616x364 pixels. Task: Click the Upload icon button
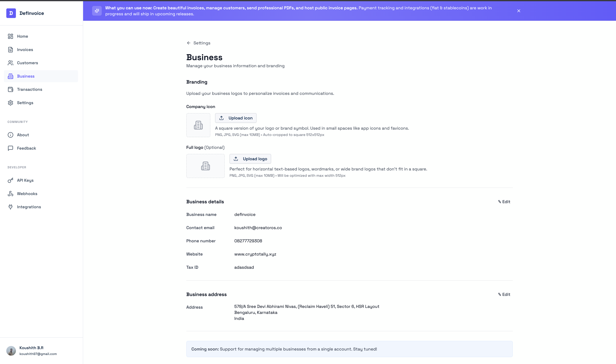point(235,118)
